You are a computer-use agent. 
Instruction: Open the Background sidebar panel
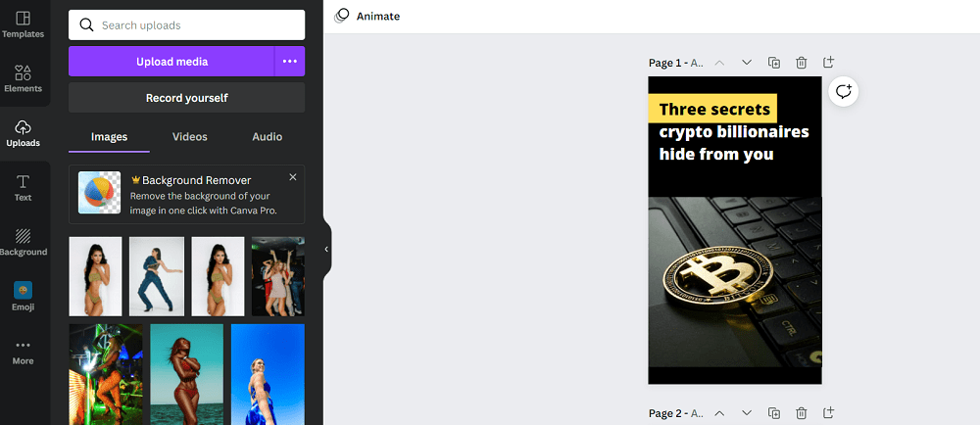coord(24,242)
